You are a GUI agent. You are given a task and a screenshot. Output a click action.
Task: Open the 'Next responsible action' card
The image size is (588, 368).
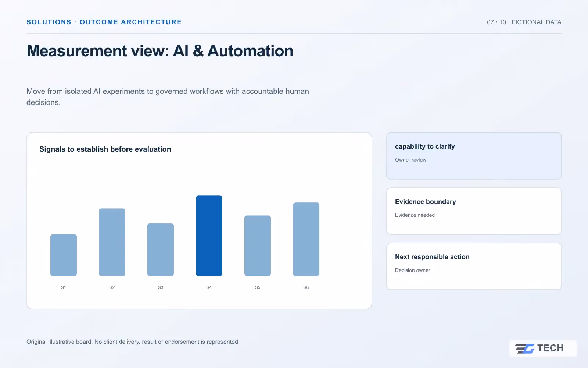[474, 266]
